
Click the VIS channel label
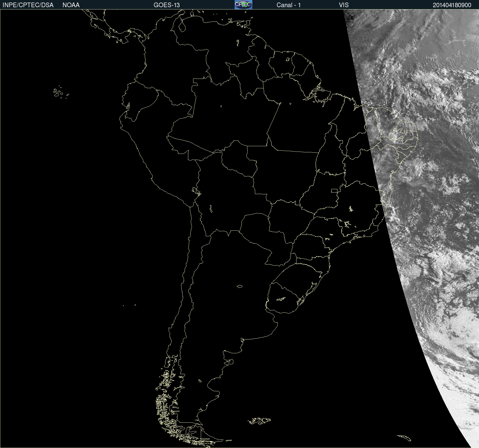point(344,5)
